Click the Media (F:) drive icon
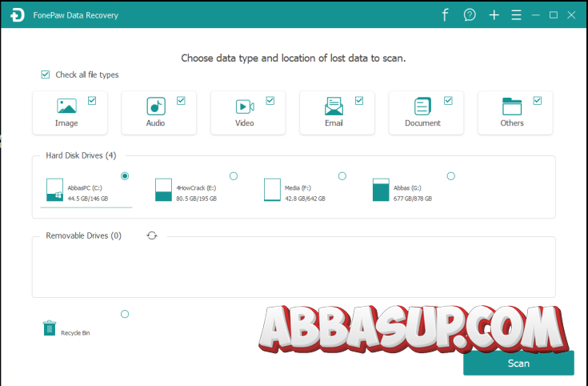The height and width of the screenshot is (386, 588). point(272,190)
